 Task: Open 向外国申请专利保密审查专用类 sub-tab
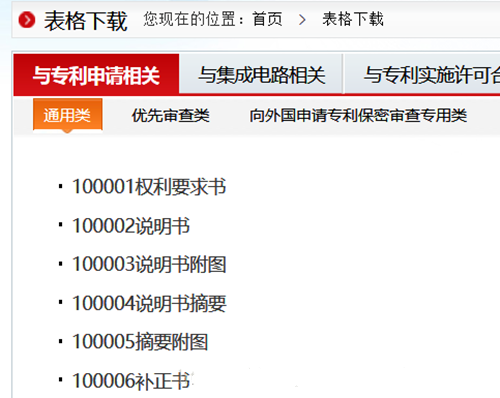tap(358, 116)
